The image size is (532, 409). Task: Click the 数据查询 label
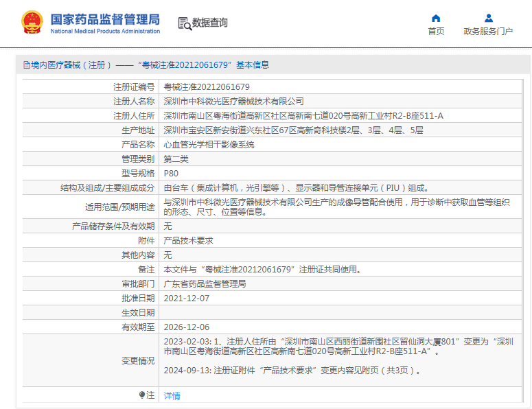point(209,23)
